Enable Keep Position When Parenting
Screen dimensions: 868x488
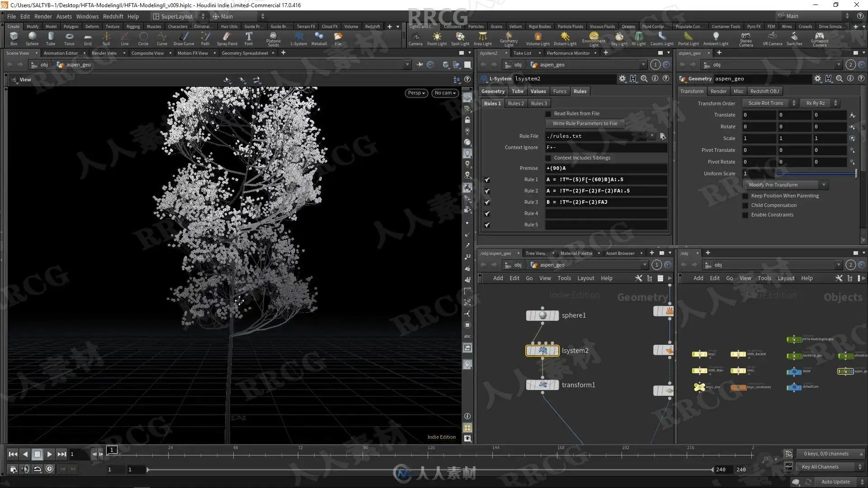(745, 196)
